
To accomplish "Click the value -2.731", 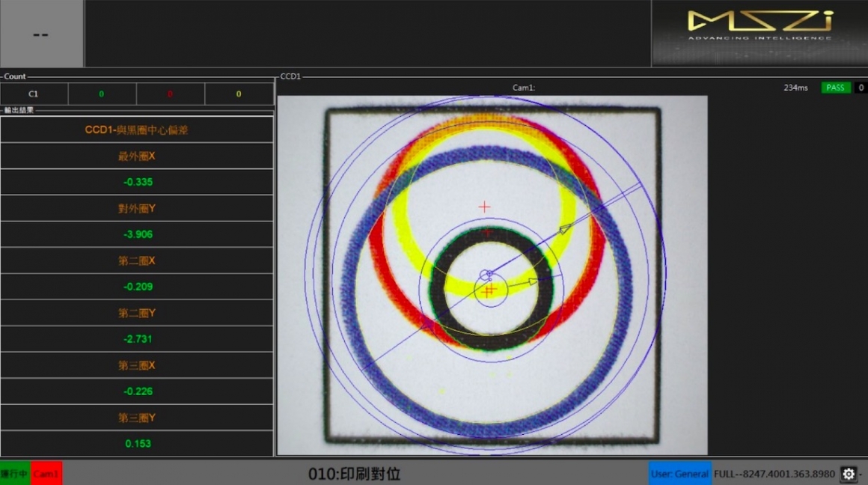I will click(x=137, y=339).
